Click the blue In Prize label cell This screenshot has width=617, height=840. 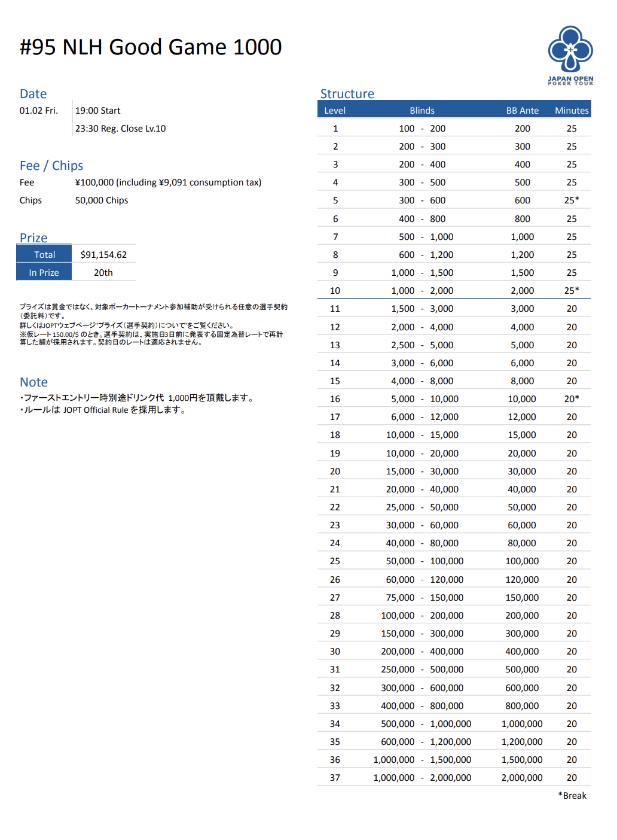click(x=44, y=273)
